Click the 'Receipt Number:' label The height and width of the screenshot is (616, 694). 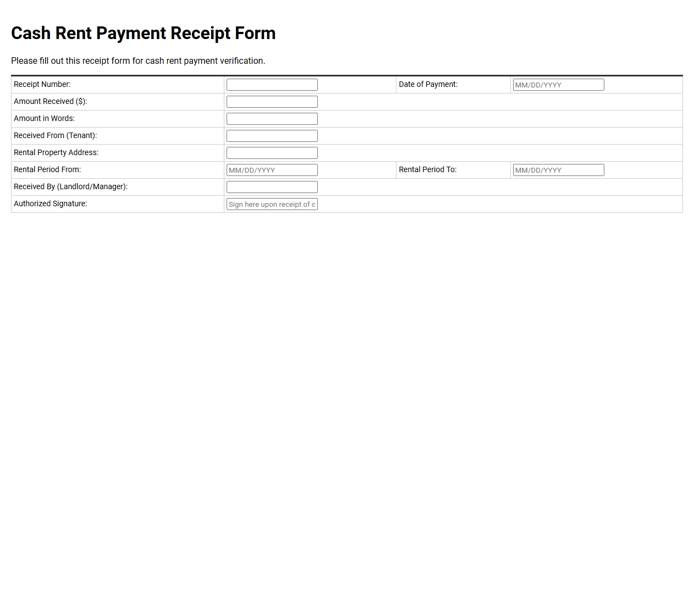pyautogui.click(x=42, y=84)
